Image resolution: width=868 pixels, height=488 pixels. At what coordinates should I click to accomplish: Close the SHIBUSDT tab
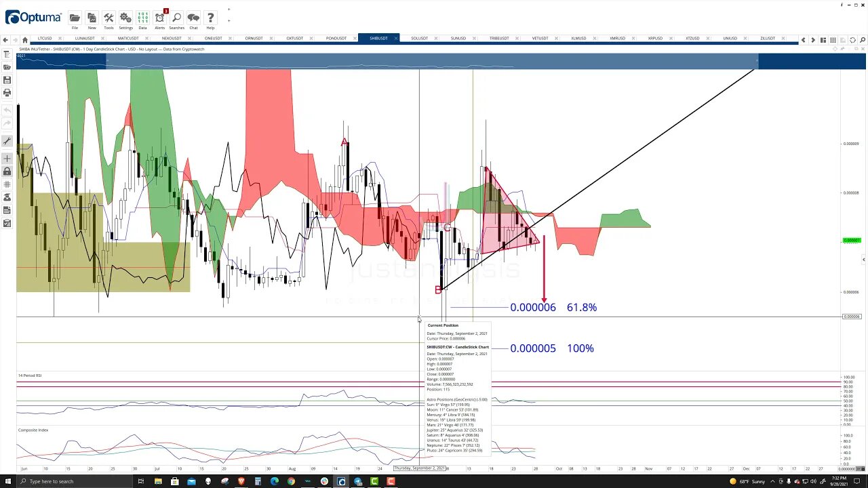click(x=395, y=39)
